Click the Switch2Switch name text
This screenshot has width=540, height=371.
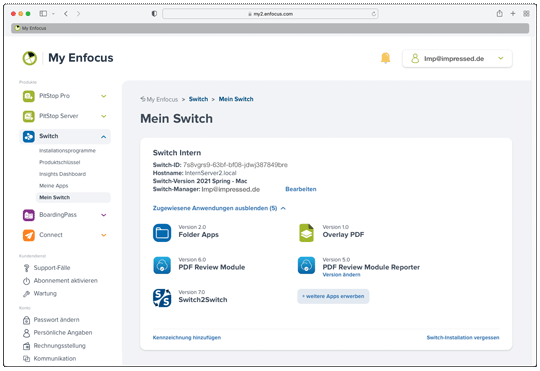coord(203,300)
